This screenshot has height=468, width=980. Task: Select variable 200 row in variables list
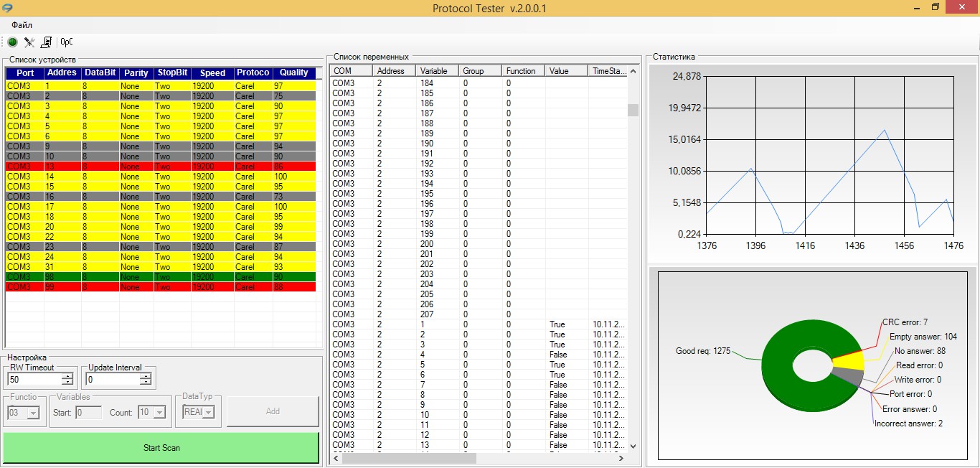pyautogui.click(x=479, y=243)
